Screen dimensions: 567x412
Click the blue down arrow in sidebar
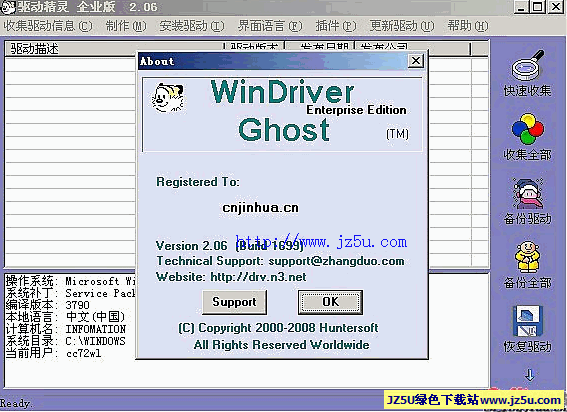tap(530, 375)
